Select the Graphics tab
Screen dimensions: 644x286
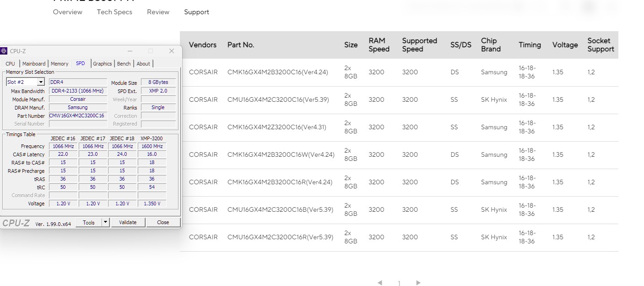tap(102, 64)
